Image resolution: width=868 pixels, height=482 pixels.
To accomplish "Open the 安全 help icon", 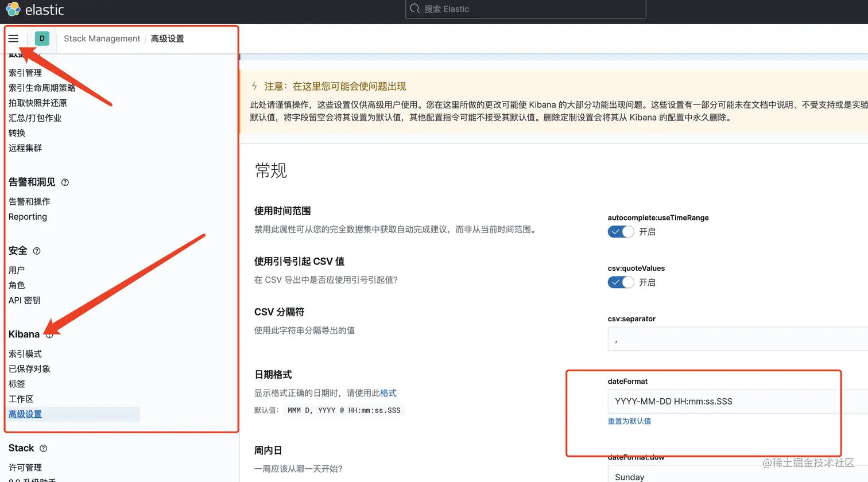I will 37,251.
